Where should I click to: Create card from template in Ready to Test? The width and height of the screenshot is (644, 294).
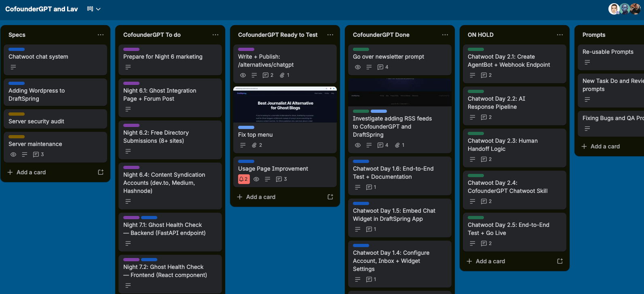(x=330, y=197)
